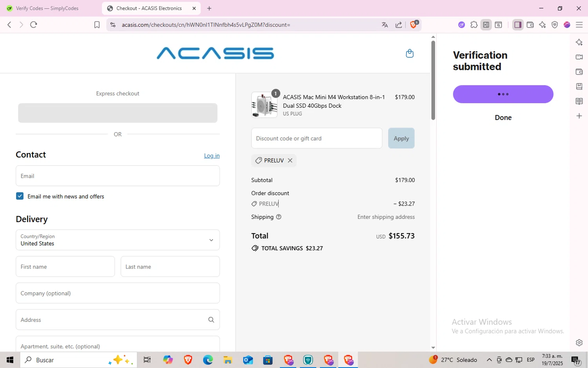
Task: Open reading list icon in sidebar
Action: click(579, 101)
